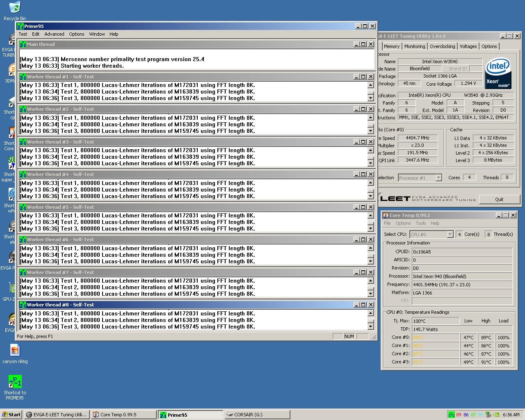
Task: Switch to EVGA E-LEET taskbar button
Action: [x=56, y=415]
